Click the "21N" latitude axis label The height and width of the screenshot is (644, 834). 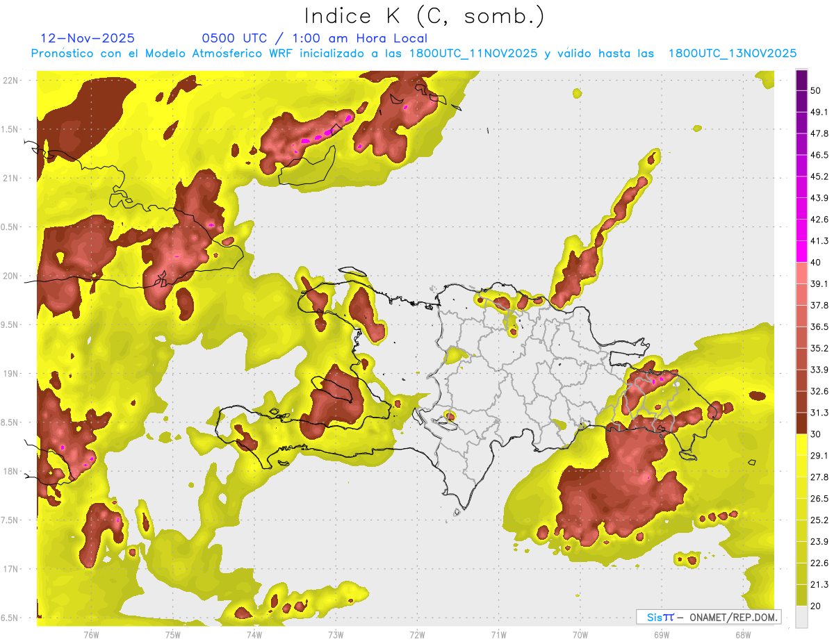pyautogui.click(x=10, y=178)
